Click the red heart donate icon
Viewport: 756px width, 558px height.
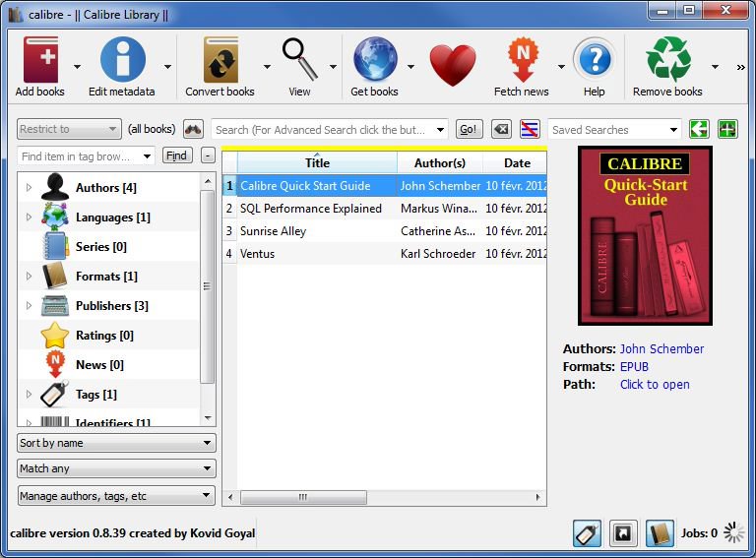click(452, 65)
